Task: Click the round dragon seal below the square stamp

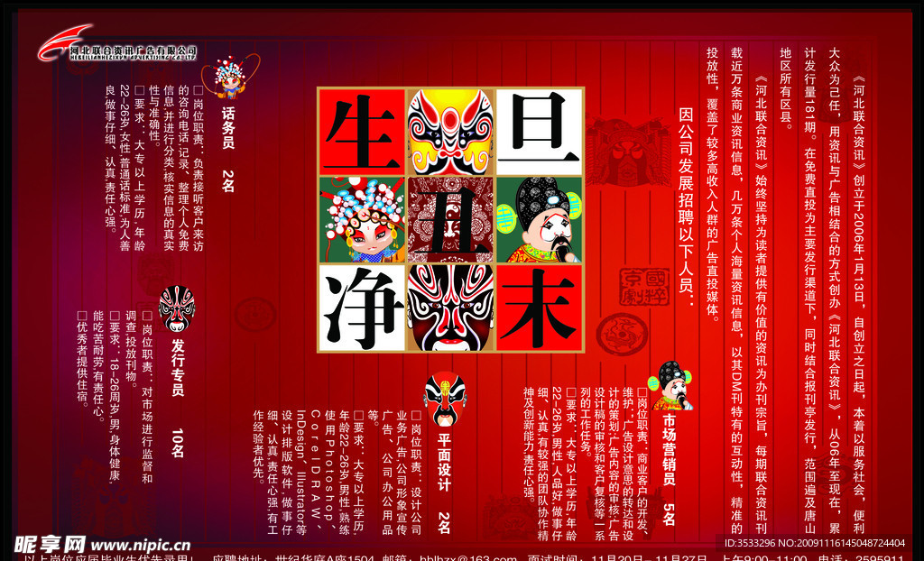Action: coord(622,335)
